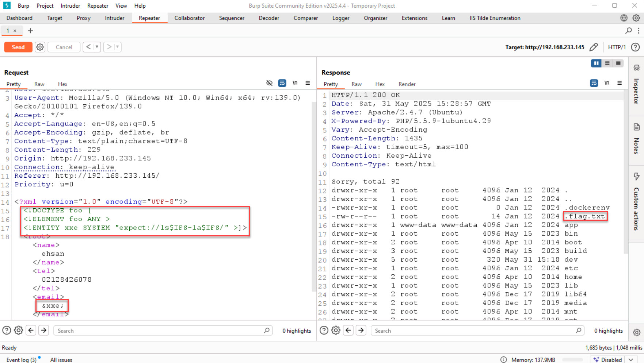Toggle request non-printable characters \n icon
This screenshot has width=644, height=363.
pyautogui.click(x=295, y=83)
